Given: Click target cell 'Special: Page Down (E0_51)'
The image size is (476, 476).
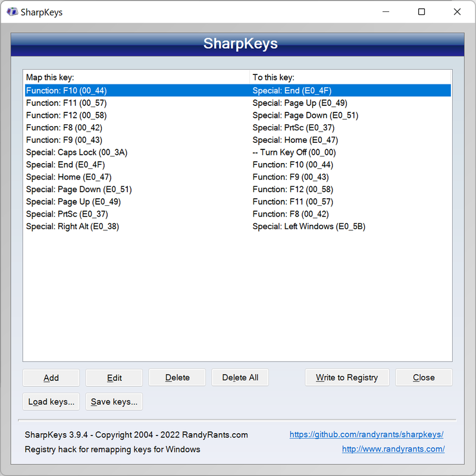Looking at the screenshot, I should (305, 115).
